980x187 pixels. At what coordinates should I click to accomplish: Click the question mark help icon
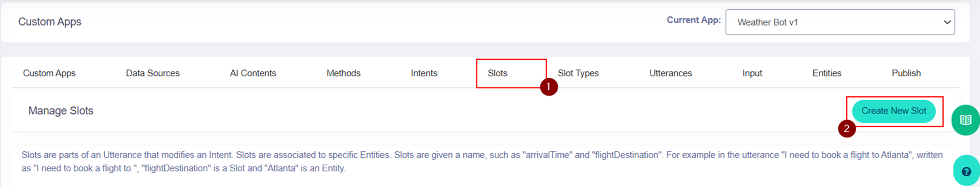[x=966, y=172]
